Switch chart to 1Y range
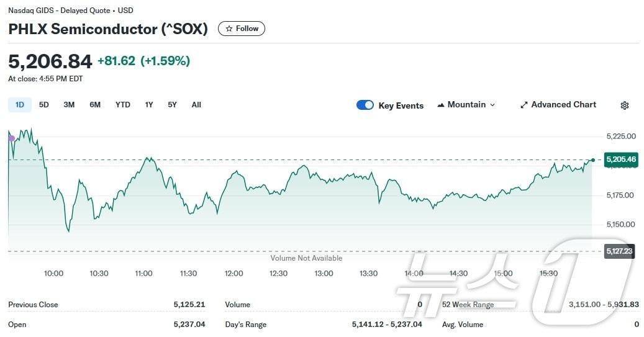 149,105
